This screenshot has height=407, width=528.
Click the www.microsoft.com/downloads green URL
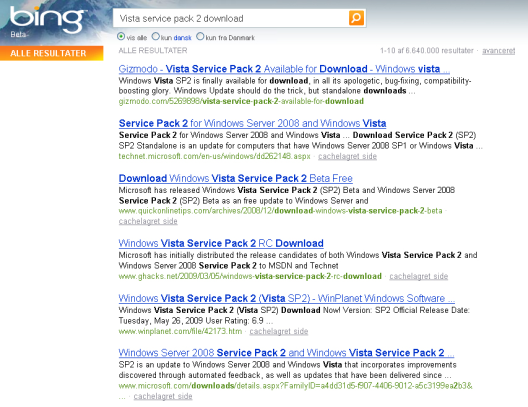295,386
